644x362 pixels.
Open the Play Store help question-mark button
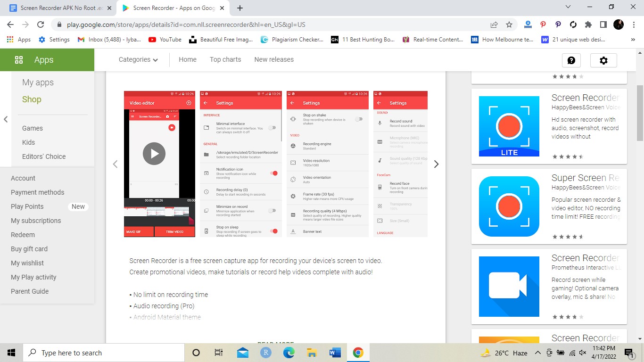(571, 60)
